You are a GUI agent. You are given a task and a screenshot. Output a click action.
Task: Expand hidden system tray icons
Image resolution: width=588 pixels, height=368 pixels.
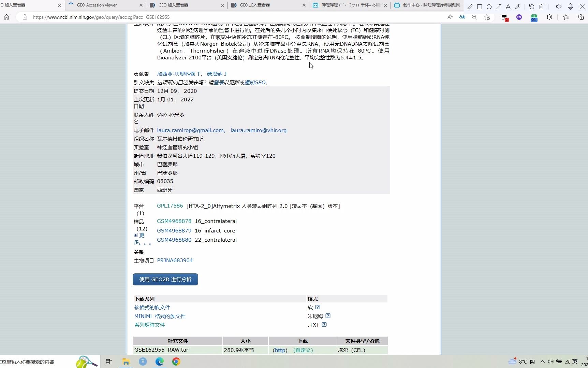point(542,362)
